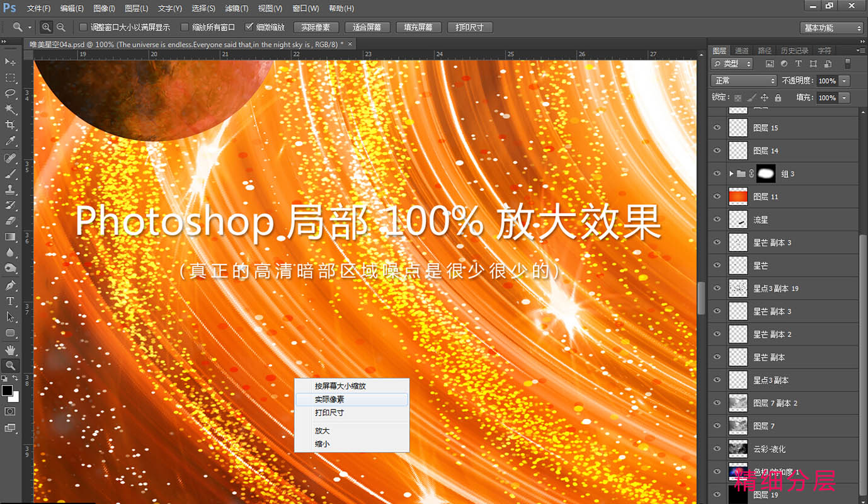
Task: Open the 不透明度 opacity dropdown arrow
Action: click(x=844, y=81)
